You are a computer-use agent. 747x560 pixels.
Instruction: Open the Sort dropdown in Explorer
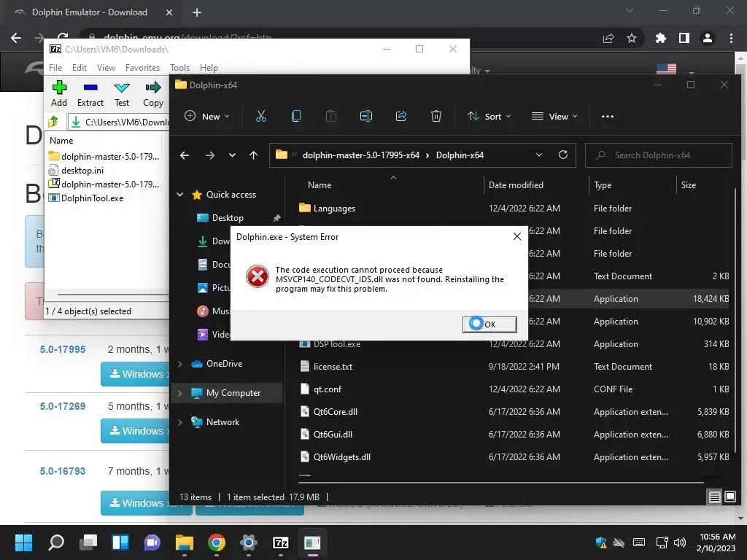[489, 116]
